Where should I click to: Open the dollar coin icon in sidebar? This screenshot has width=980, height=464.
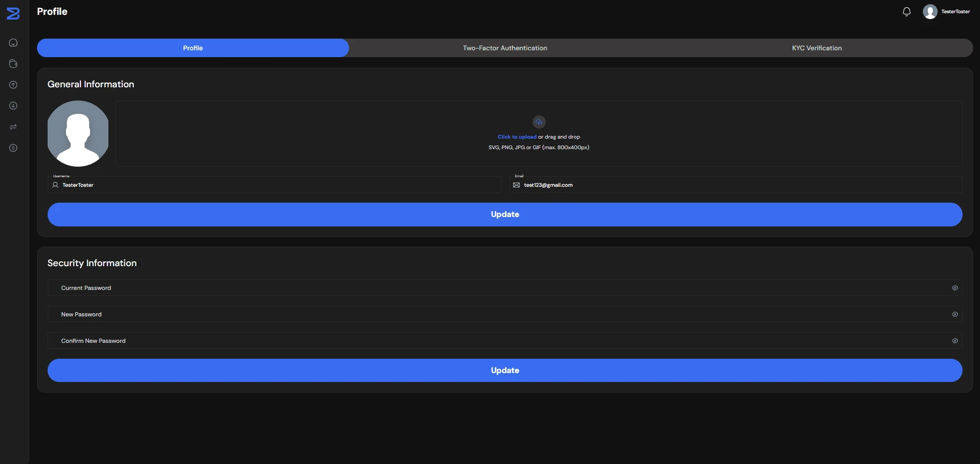coord(13,148)
